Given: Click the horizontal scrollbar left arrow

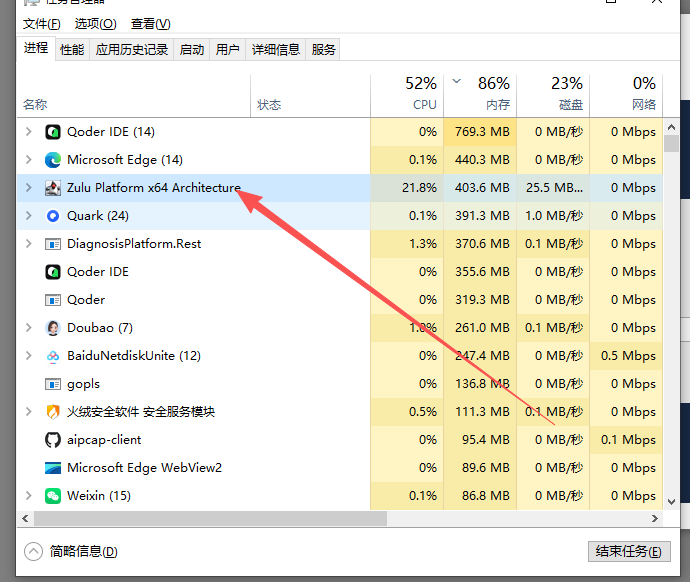Looking at the screenshot, I should tap(25, 519).
